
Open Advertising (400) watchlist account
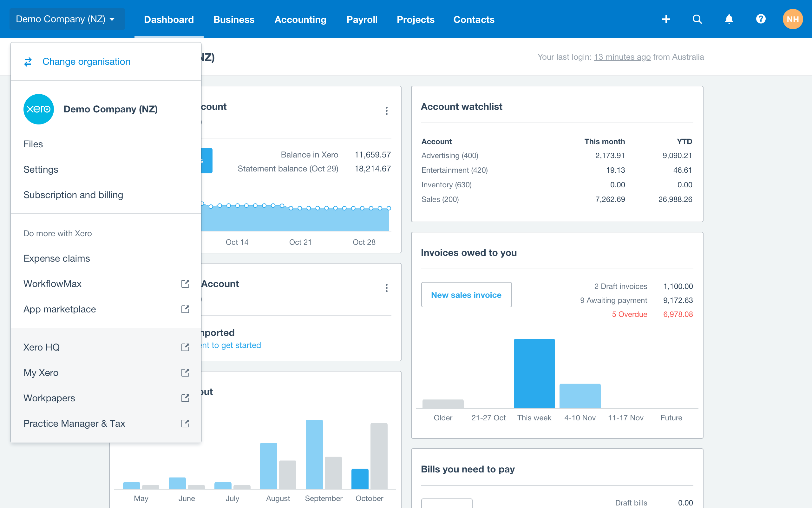tap(450, 156)
